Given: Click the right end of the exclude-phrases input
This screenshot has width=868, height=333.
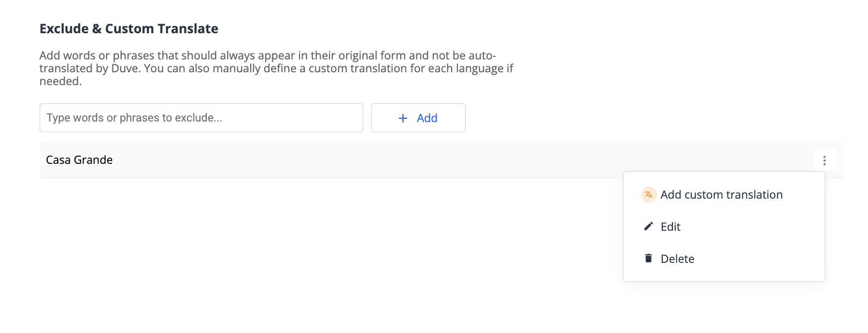Looking at the screenshot, I should click(348, 118).
